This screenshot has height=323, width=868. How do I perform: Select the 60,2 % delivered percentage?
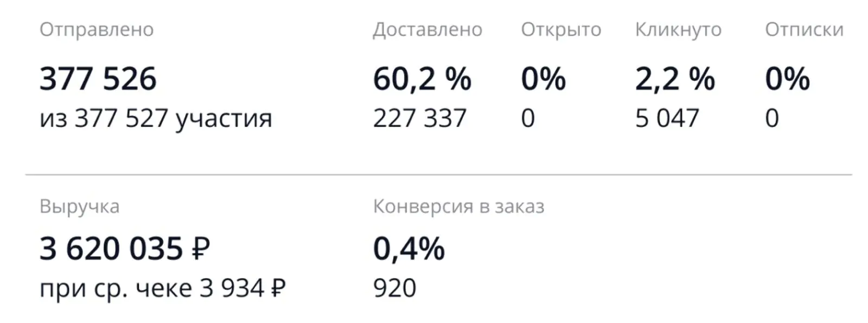click(422, 79)
